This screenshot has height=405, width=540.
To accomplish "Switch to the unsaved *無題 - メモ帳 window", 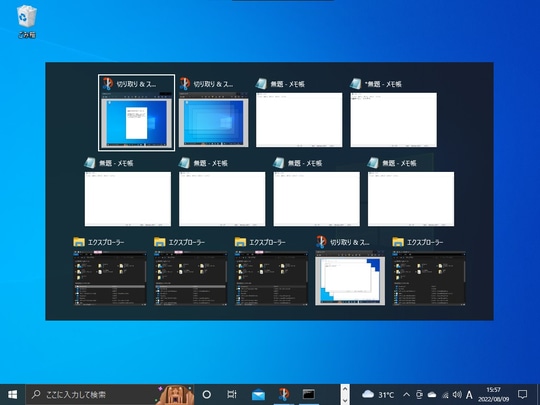I will 393,113.
